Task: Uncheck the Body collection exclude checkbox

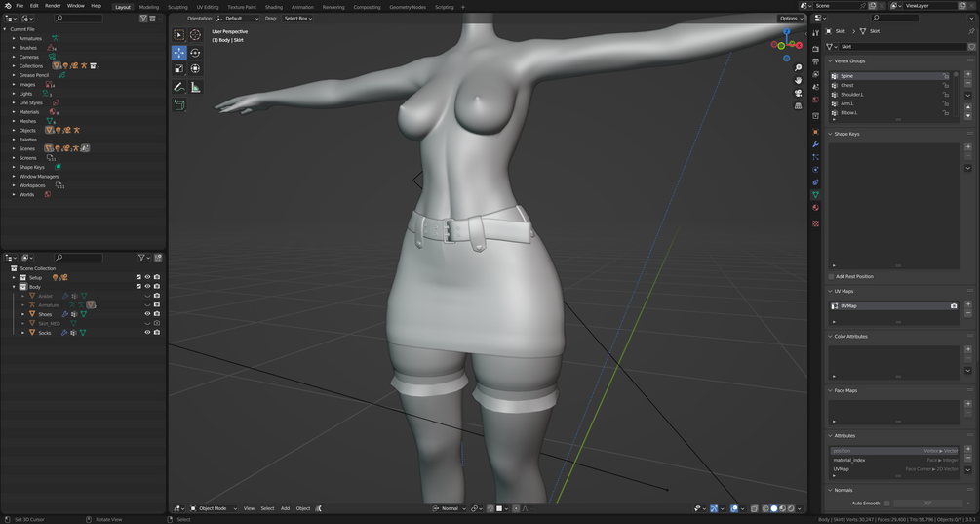Action: coord(138,286)
